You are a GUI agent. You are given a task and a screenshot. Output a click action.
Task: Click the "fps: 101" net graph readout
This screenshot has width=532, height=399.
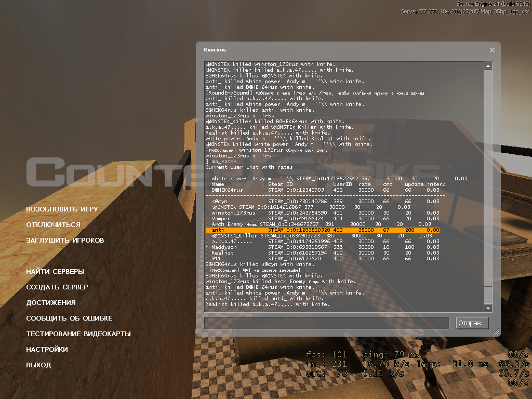pyautogui.click(x=326, y=355)
